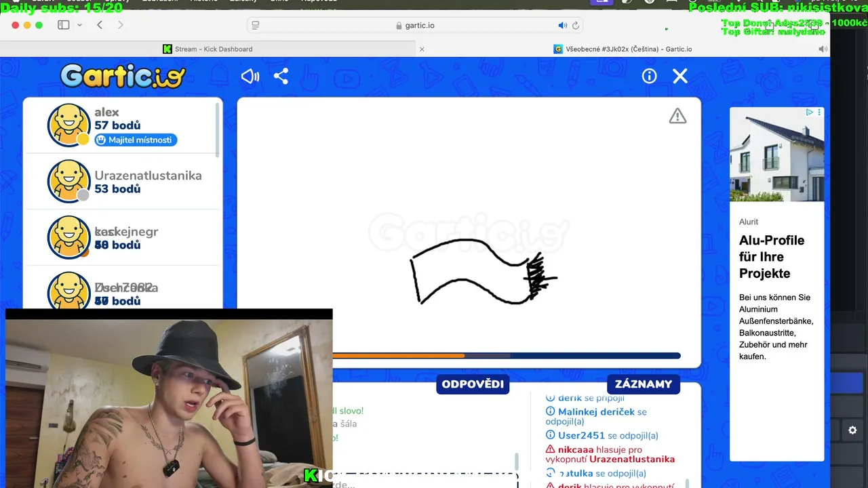This screenshot has height=488, width=868.
Task: Go back with Safari's back arrow
Action: pos(100,25)
